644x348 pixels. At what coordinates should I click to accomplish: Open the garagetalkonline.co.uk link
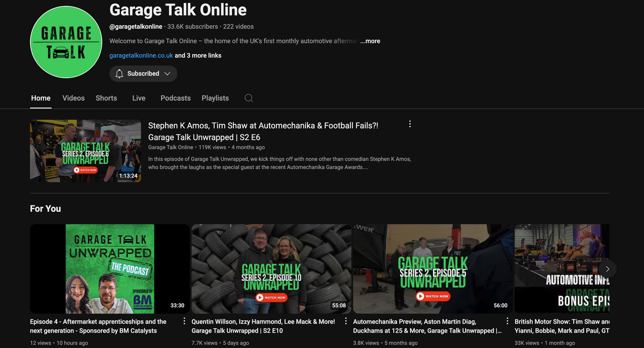141,55
